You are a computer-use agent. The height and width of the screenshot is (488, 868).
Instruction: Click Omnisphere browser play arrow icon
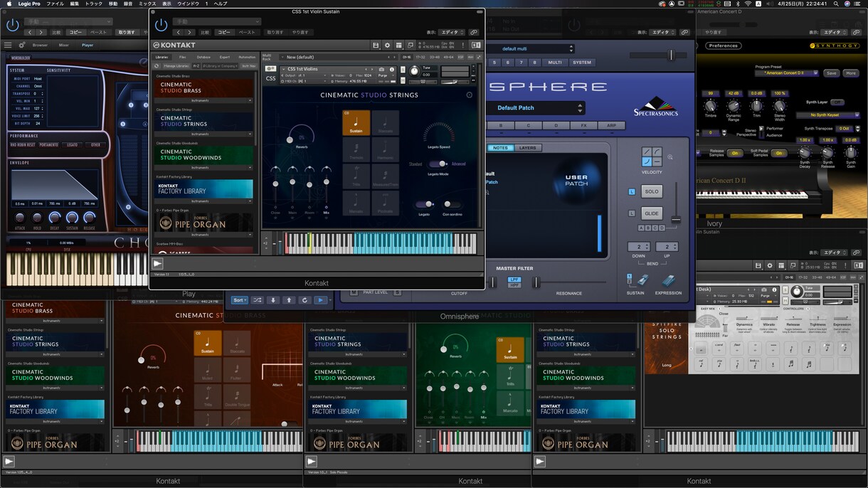(321, 300)
